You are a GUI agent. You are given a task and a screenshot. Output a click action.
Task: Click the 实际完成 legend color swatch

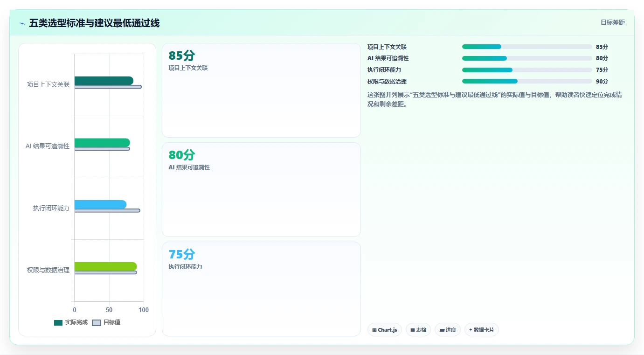pos(58,323)
